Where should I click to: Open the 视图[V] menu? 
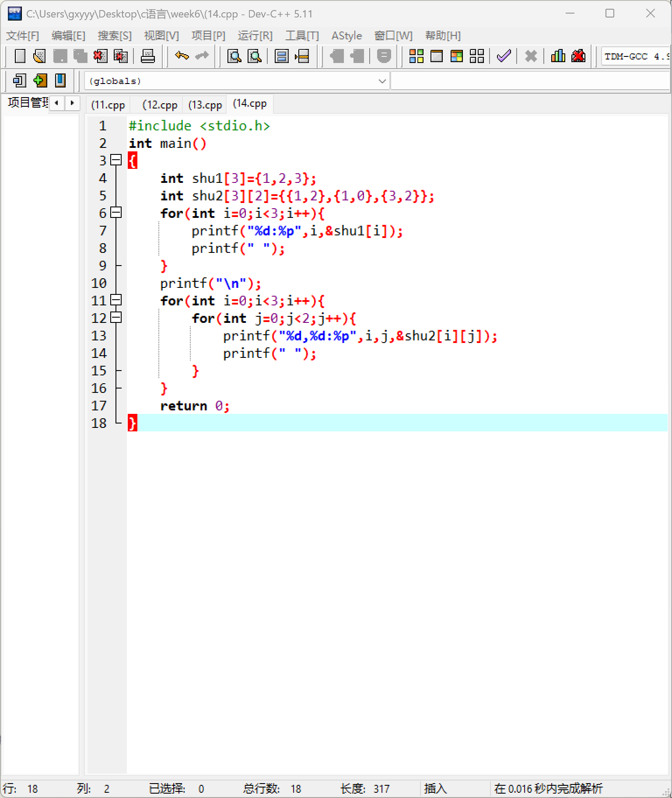coord(161,35)
